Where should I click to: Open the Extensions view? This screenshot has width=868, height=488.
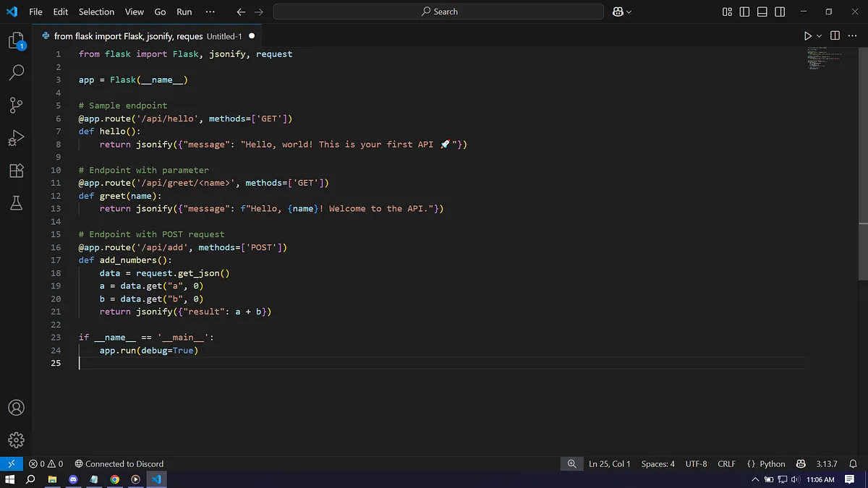[x=16, y=171]
